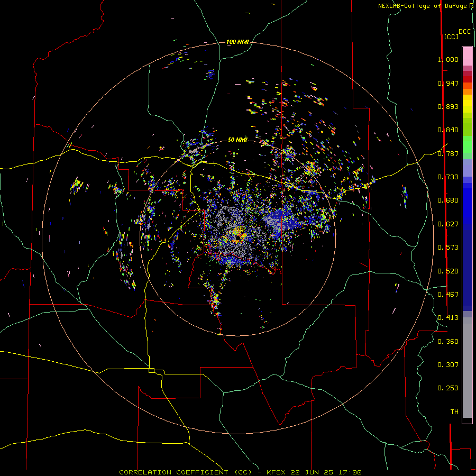Click the Correlation Coefficient KFSX timestamp caption
Image resolution: width=476 pixels, height=476 pixels.
[x=240, y=472]
